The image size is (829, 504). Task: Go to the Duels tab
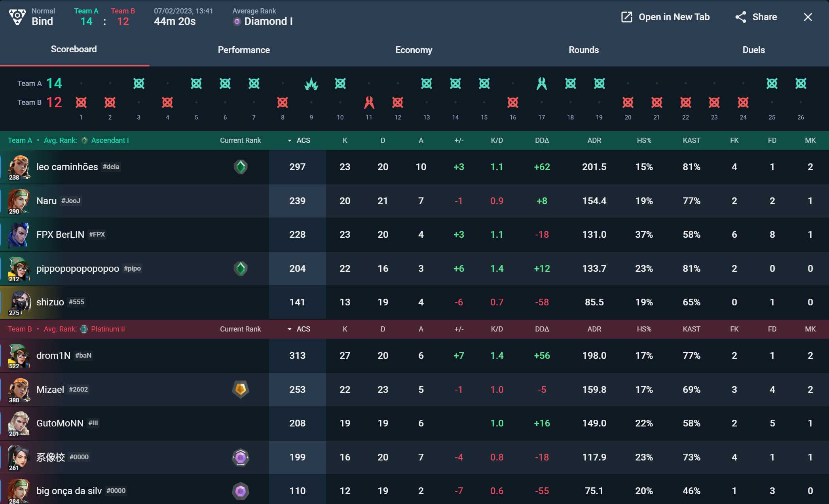click(753, 50)
